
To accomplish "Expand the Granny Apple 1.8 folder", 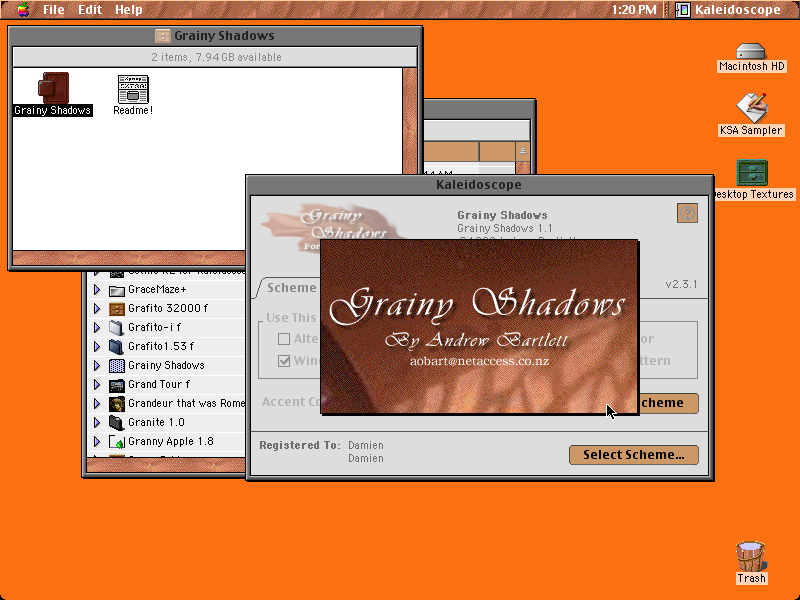I will coord(97,441).
